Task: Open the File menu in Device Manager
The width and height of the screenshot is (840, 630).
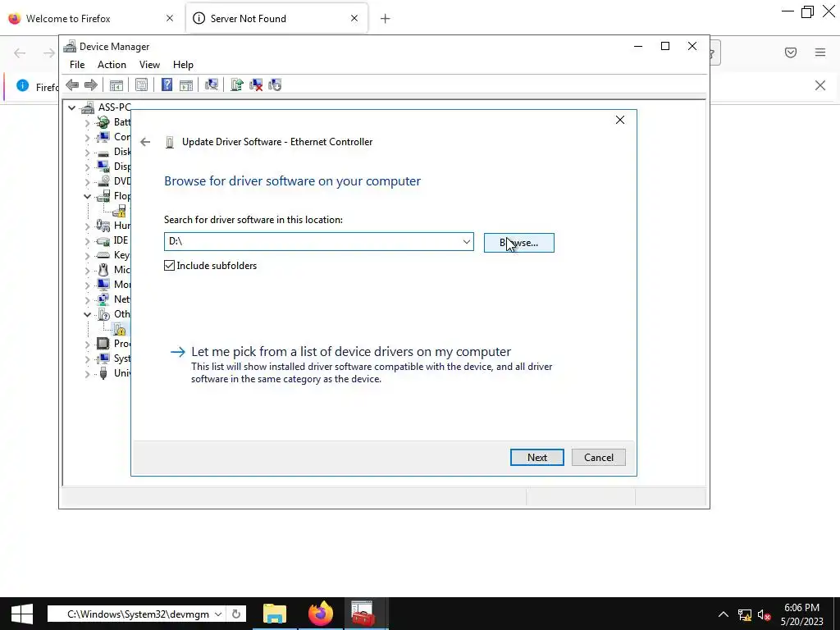Action: pos(77,65)
